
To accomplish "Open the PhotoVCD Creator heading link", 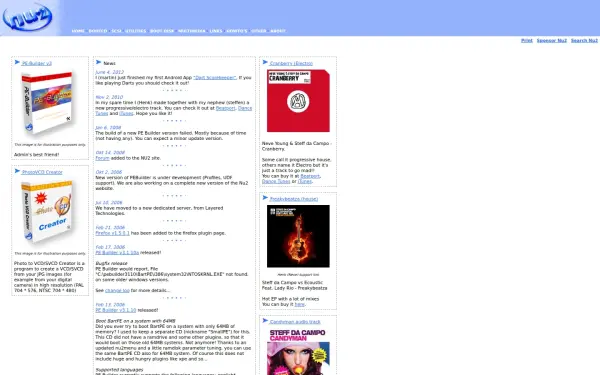I will coord(42,172).
